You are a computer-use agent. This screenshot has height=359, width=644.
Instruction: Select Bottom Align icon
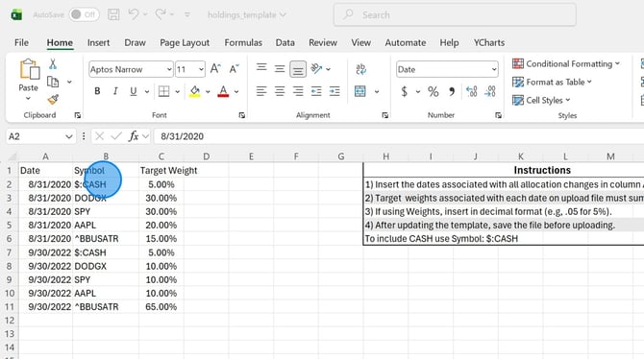coord(298,69)
